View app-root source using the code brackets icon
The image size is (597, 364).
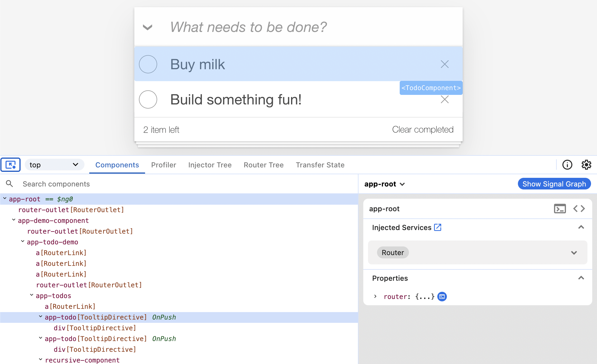(x=579, y=209)
